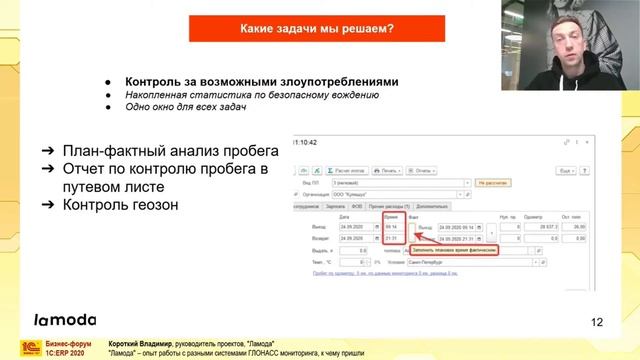Click the Ост. топл. departure value field
Viewport: 640px width, 360px height.
pyautogui.click(x=574, y=227)
